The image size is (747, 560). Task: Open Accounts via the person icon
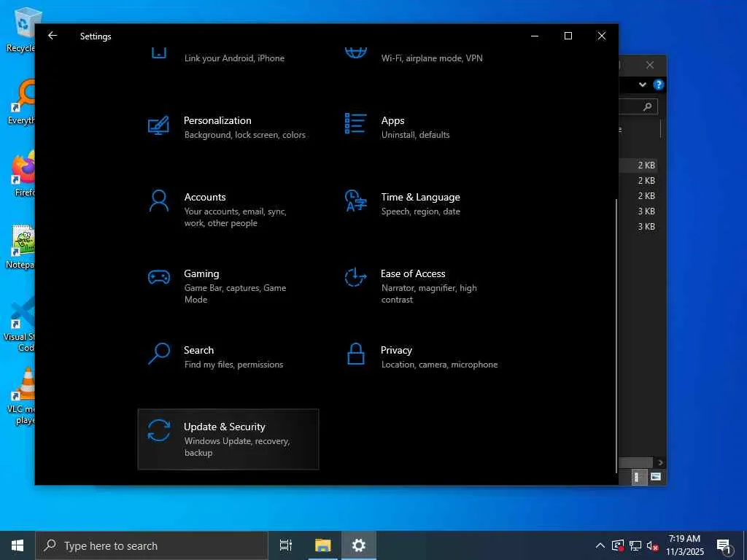point(158,201)
